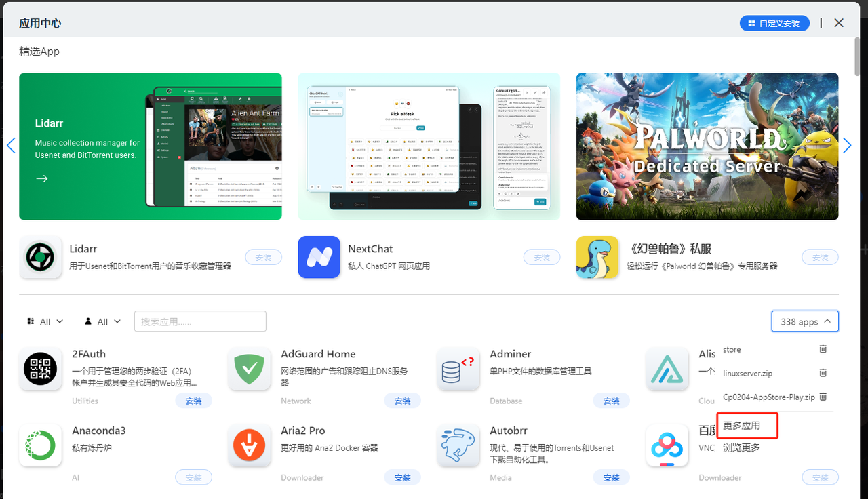This screenshot has height=499, width=868.
Task: Choose 浏览更多 from the source menu
Action: coord(741,447)
